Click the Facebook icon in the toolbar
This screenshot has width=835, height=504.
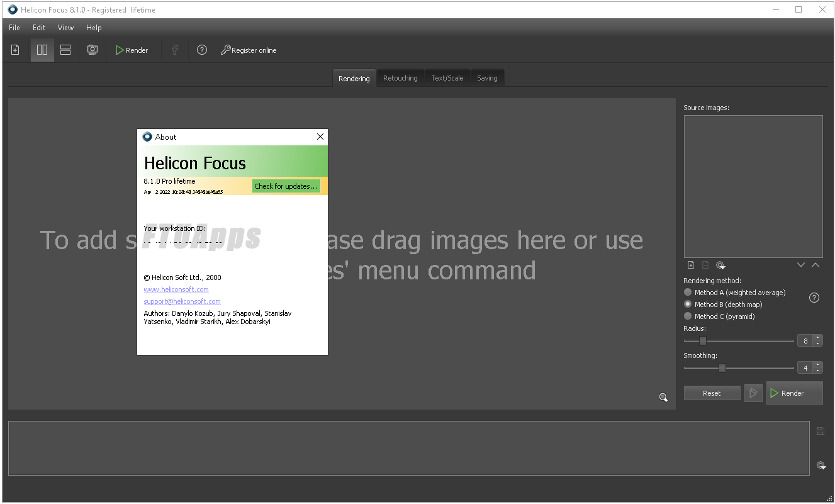(x=175, y=50)
